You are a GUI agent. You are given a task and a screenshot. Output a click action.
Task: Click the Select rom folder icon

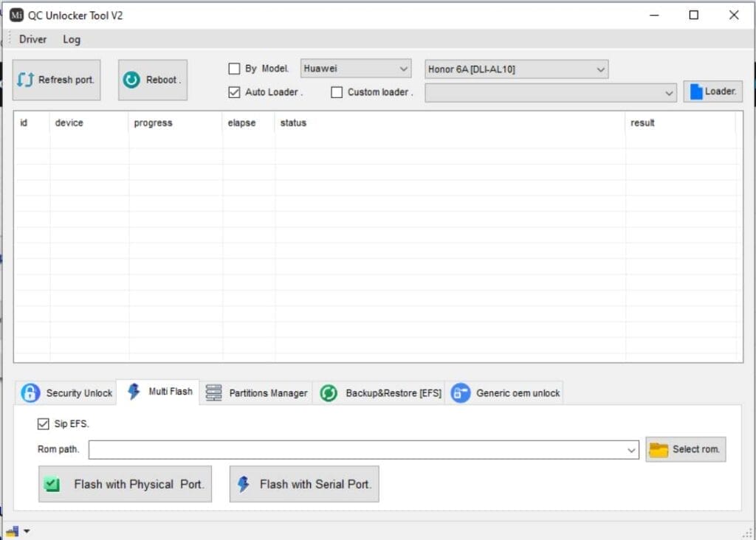point(659,449)
